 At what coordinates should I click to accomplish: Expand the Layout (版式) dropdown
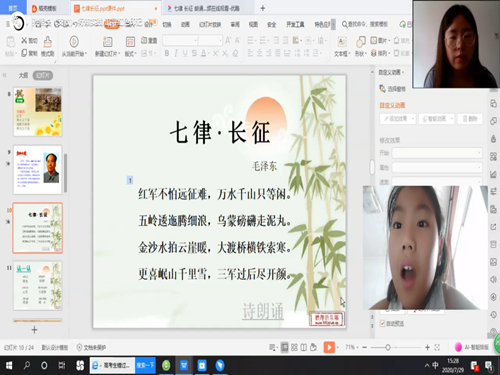point(131,54)
